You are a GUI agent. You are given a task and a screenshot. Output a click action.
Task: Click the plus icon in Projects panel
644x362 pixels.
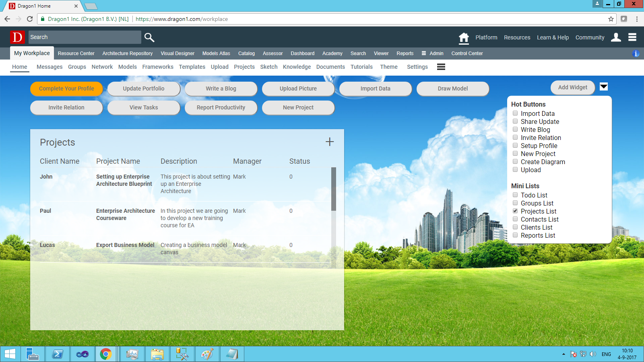[330, 142]
